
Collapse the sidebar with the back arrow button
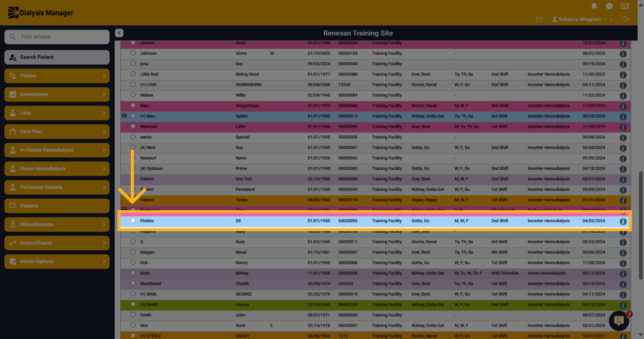(119, 33)
